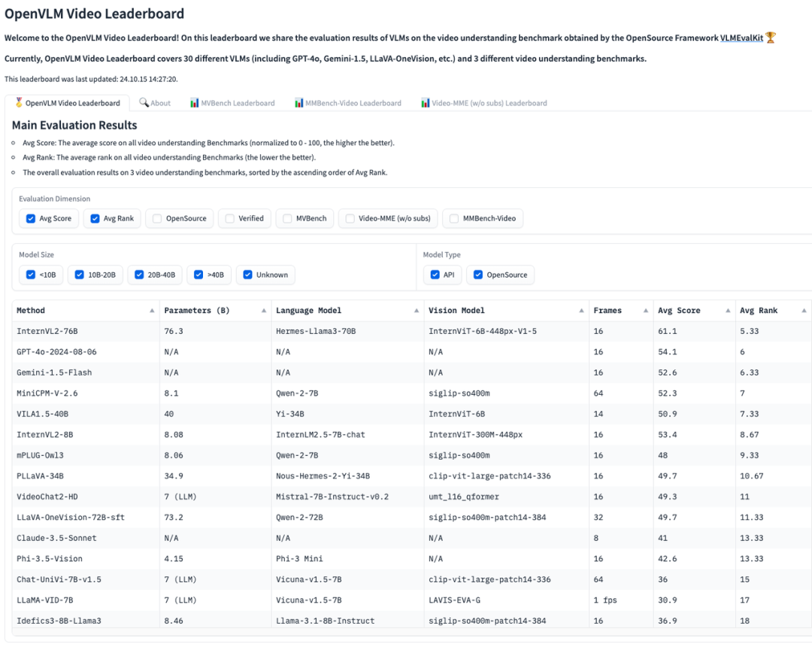Click the chart icon on Video-MME tab
This screenshot has height=647, width=812.
pyautogui.click(x=425, y=102)
